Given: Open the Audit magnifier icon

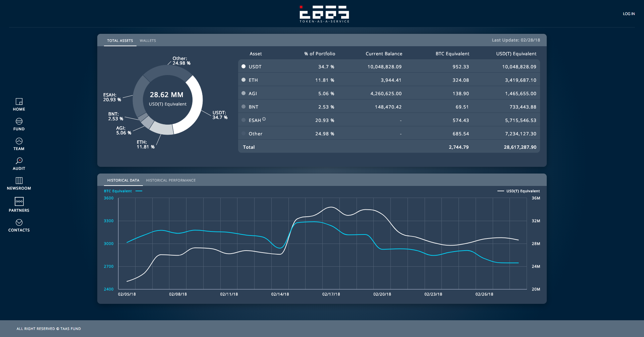Looking at the screenshot, I should click(x=19, y=161).
